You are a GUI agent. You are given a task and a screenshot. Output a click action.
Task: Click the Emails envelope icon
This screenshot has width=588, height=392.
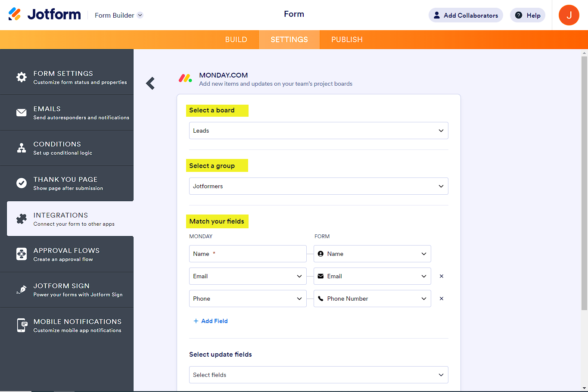pyautogui.click(x=21, y=112)
